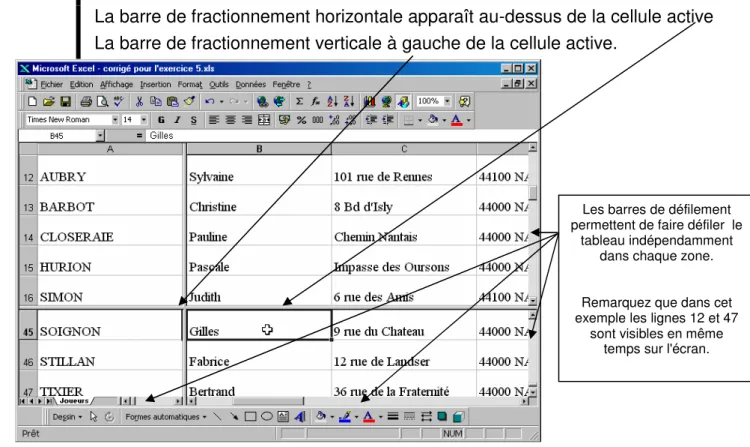Apply currency style from formatting toolbar
This screenshot has height=447, width=750.
pos(285,120)
